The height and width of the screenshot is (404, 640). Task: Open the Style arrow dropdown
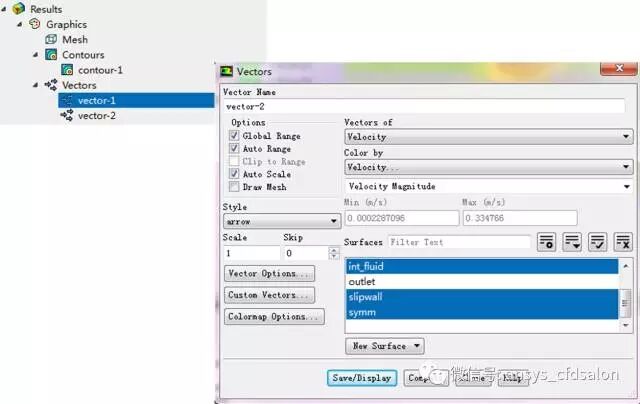pos(281,221)
